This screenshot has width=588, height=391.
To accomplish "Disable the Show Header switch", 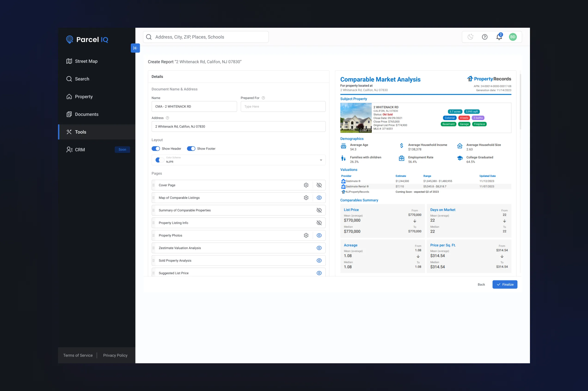I will point(156,149).
